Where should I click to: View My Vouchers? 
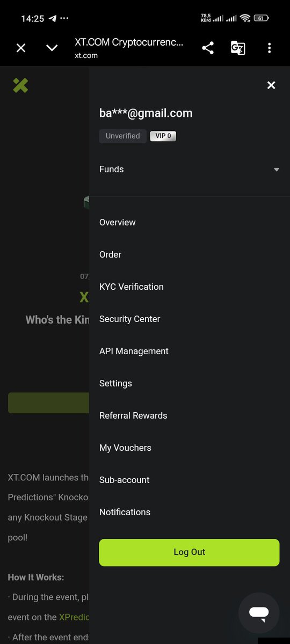(x=125, y=448)
